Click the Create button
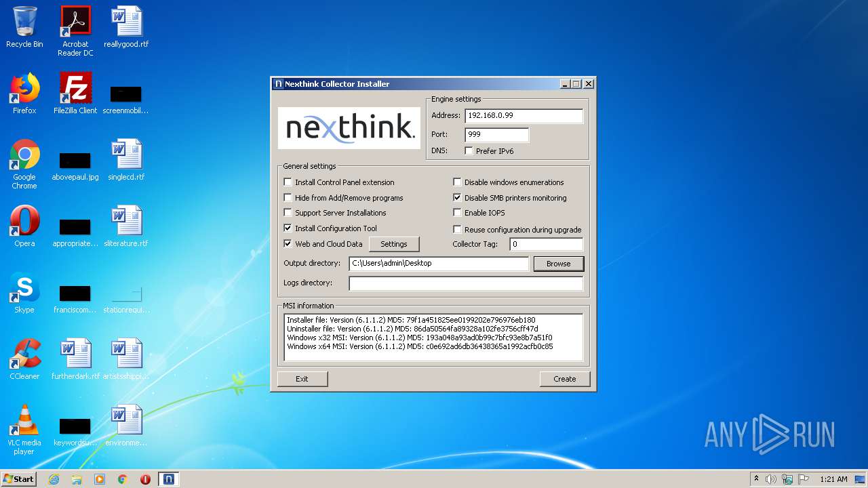This screenshot has width=868, height=488. [x=565, y=379]
